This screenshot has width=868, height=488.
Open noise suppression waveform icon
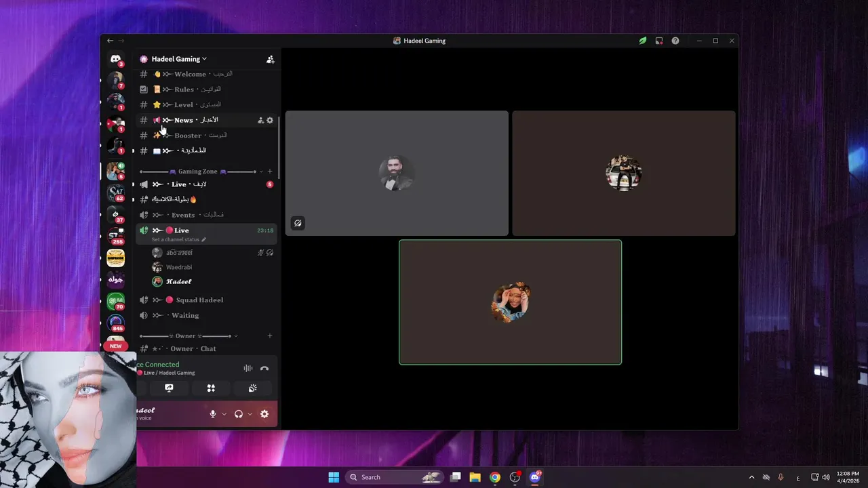248,369
